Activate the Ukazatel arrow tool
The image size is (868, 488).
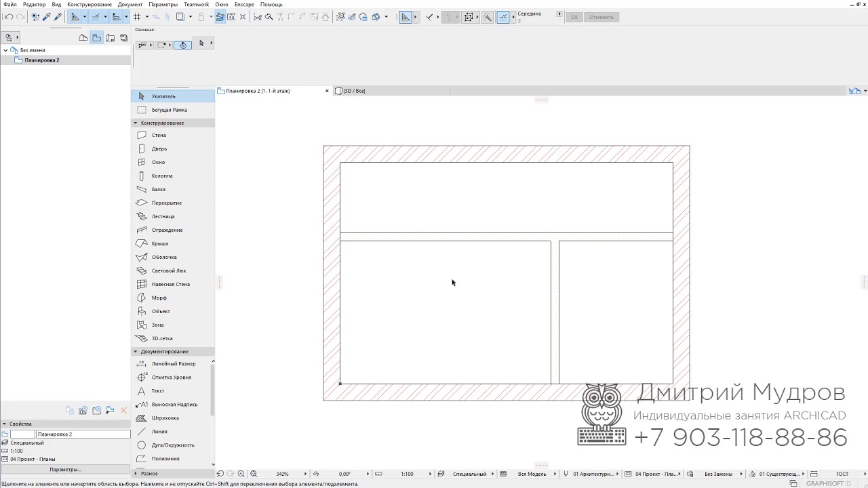173,96
